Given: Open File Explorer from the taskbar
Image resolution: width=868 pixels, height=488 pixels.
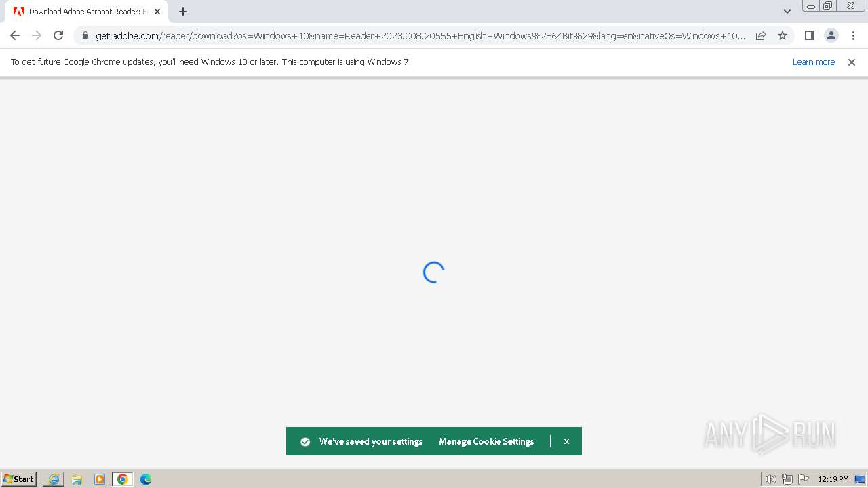Looking at the screenshot, I should click(77, 479).
